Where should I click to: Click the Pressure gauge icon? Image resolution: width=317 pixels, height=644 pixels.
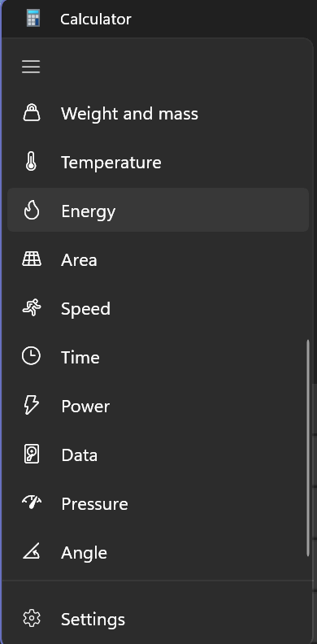[32, 502]
